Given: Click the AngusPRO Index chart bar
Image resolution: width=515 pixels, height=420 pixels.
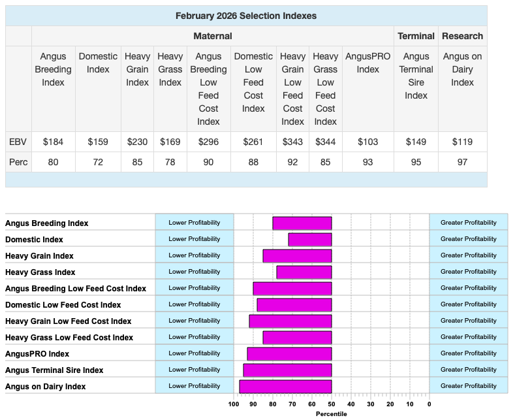Looking at the screenshot, I should [289, 354].
